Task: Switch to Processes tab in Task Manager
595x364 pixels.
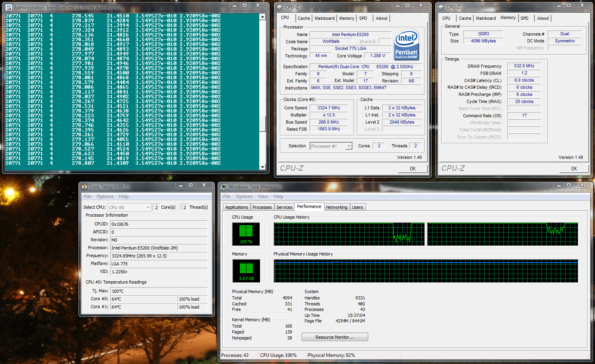Action: point(262,207)
